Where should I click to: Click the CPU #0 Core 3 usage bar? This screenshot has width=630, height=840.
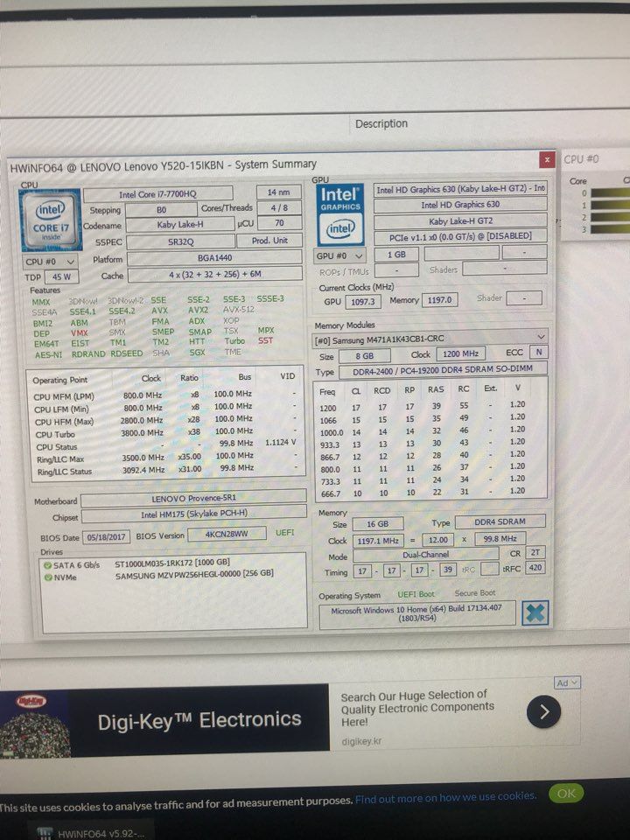610,228
